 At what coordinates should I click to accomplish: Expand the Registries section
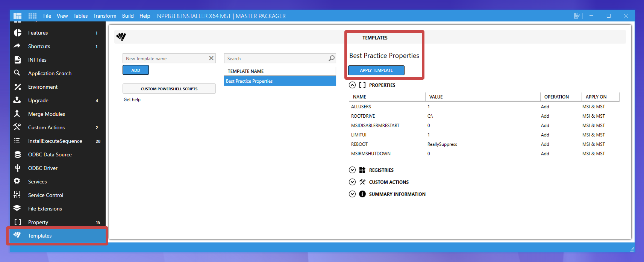[x=352, y=170]
